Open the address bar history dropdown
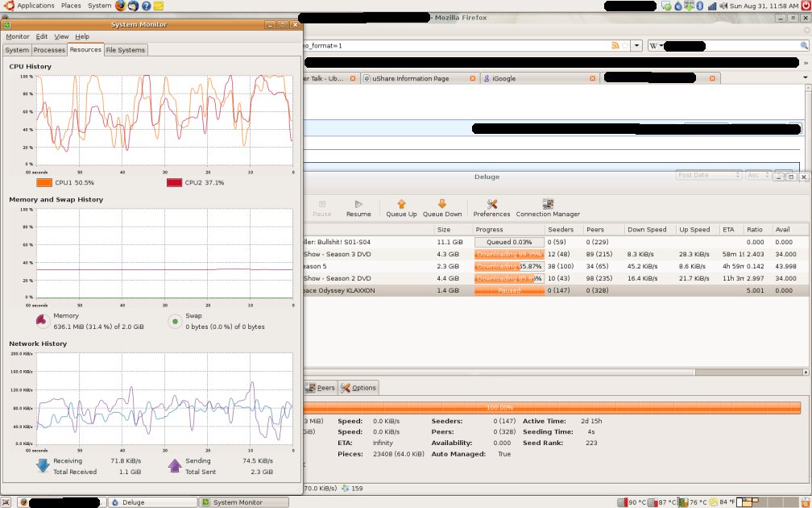The width and height of the screenshot is (812, 508). [637, 46]
